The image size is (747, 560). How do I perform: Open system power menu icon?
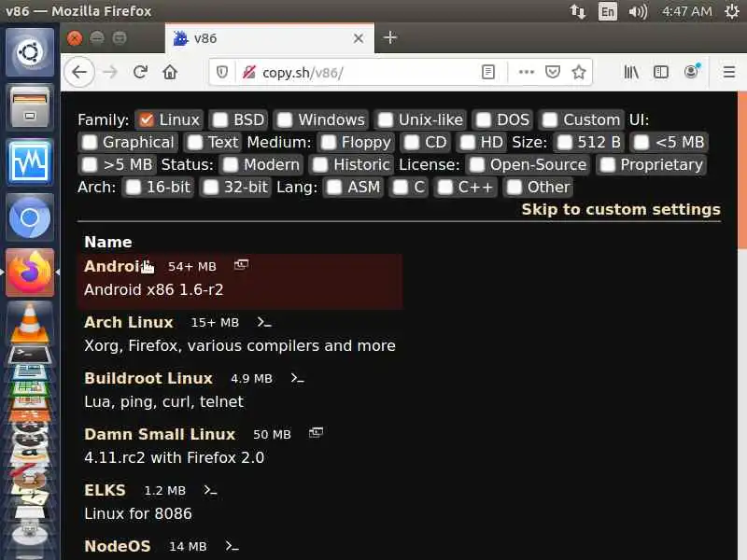point(732,11)
